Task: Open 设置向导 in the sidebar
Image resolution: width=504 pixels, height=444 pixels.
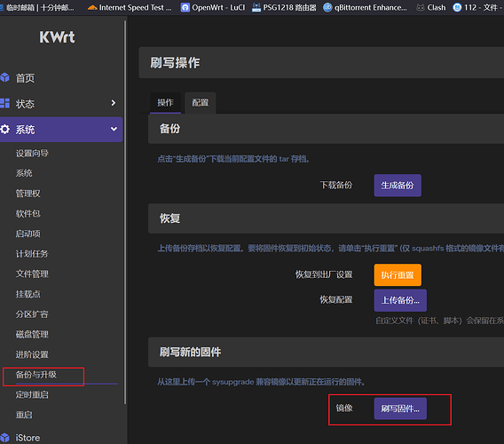Action: click(32, 153)
